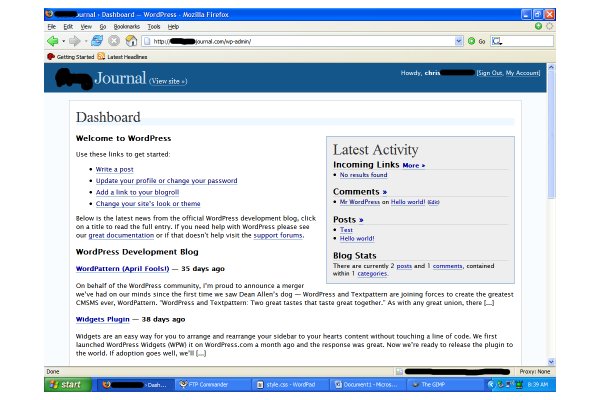
Task: Visit the support forums link
Action: (278, 235)
